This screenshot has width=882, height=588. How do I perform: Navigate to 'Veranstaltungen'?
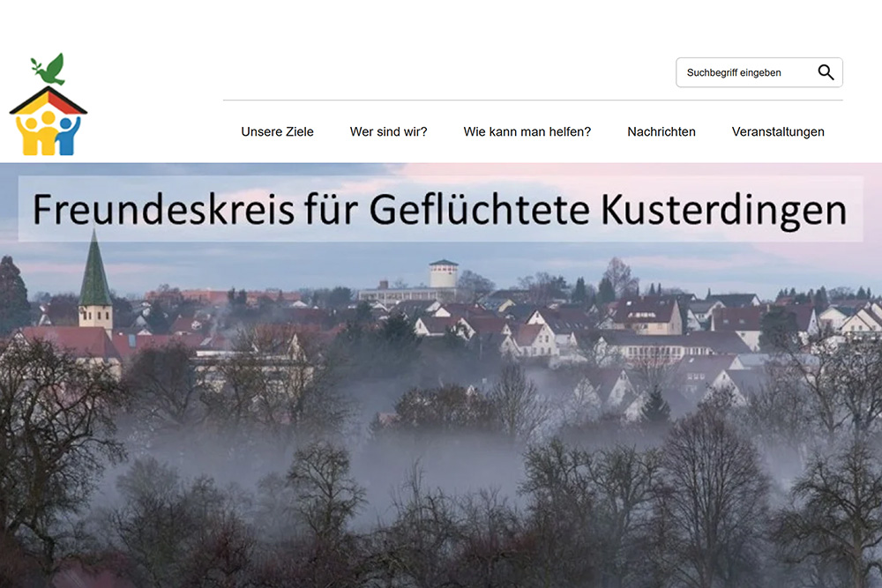(x=778, y=131)
